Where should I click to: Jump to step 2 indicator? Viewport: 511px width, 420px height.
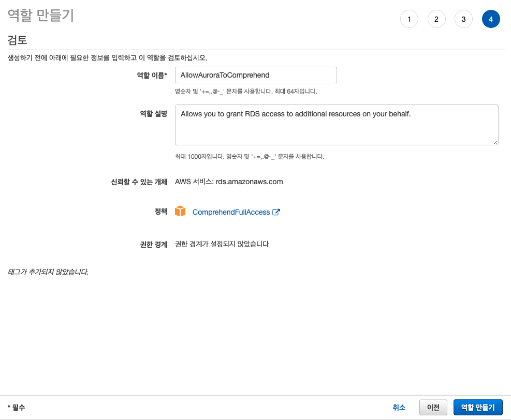(436, 20)
